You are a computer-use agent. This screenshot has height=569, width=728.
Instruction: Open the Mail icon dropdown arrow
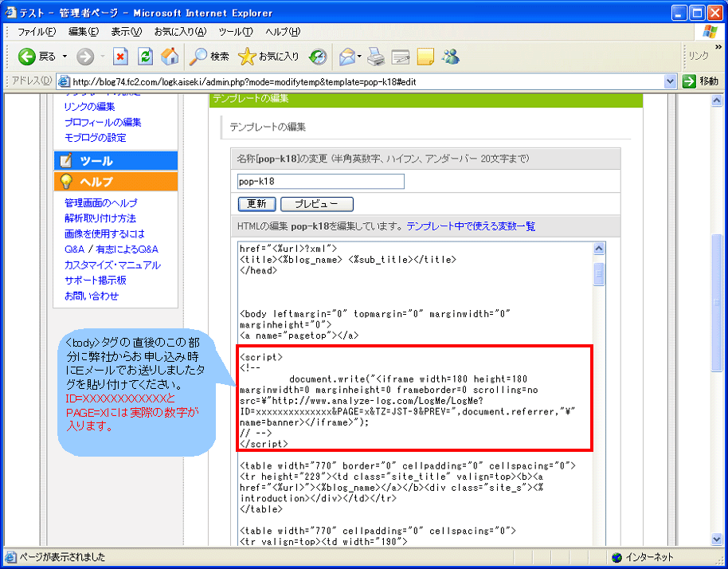click(x=359, y=57)
